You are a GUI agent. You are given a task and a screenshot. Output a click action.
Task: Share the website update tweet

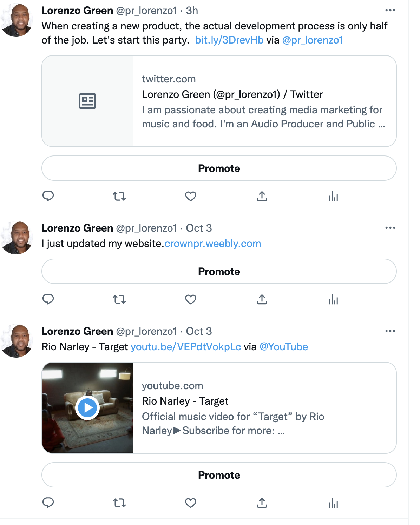click(262, 299)
